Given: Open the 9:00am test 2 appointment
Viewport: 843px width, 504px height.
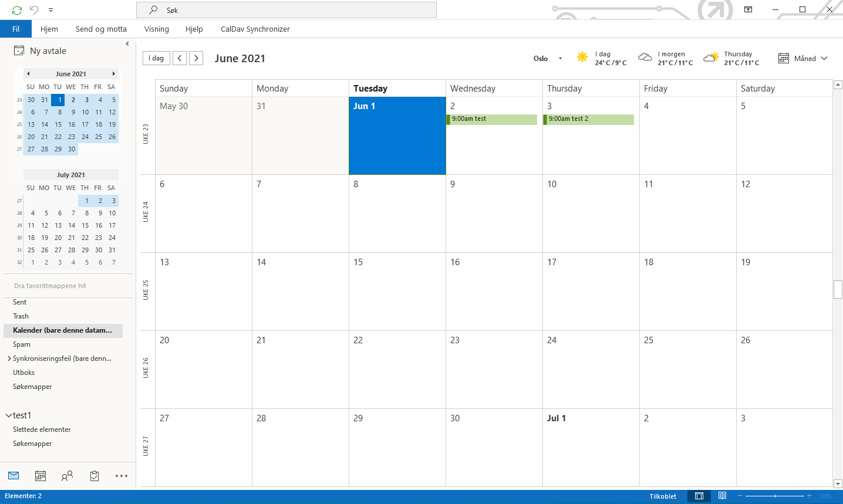Looking at the screenshot, I should click(589, 119).
